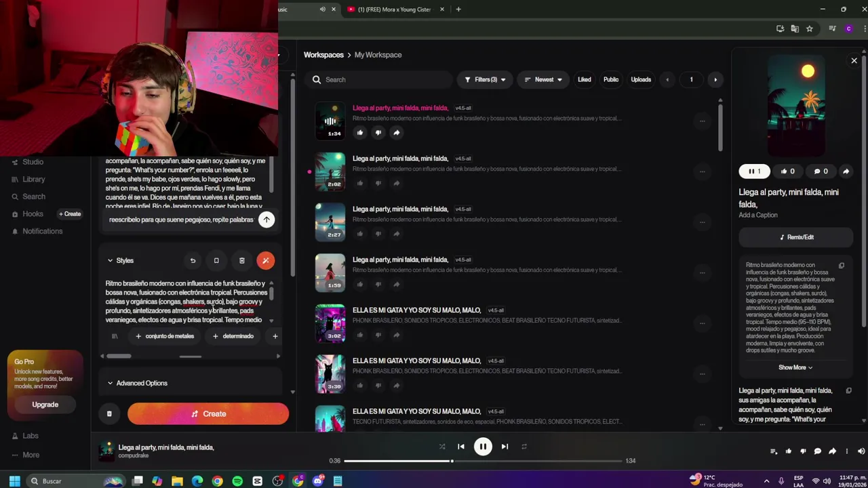Toggle the Public filter
The image size is (868, 488).
pos(611,79)
